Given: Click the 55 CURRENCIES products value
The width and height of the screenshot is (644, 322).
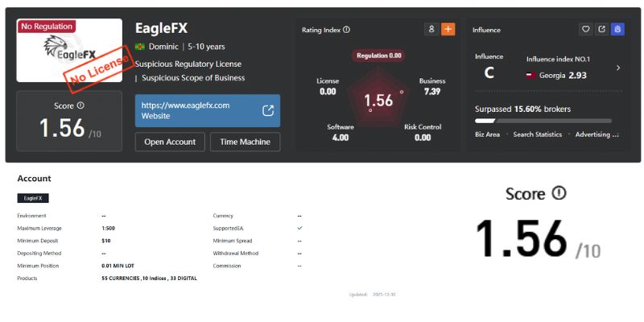Looking at the screenshot, I should pos(149,279).
